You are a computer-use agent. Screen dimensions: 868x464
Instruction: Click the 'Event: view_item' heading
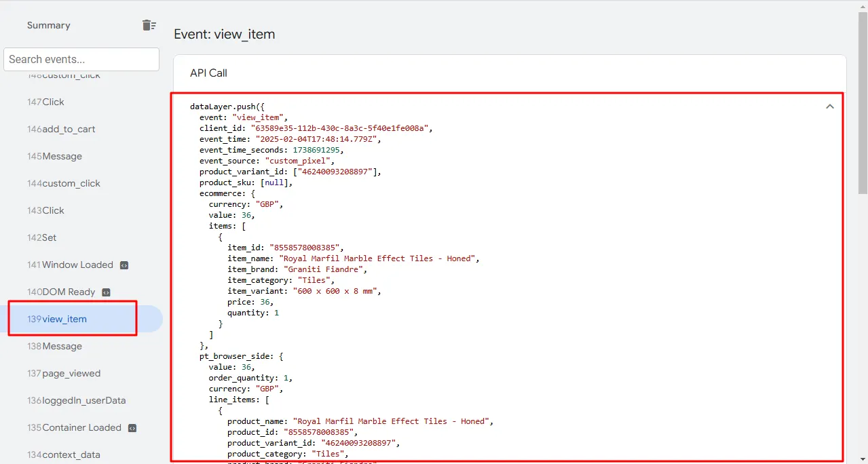coord(225,34)
